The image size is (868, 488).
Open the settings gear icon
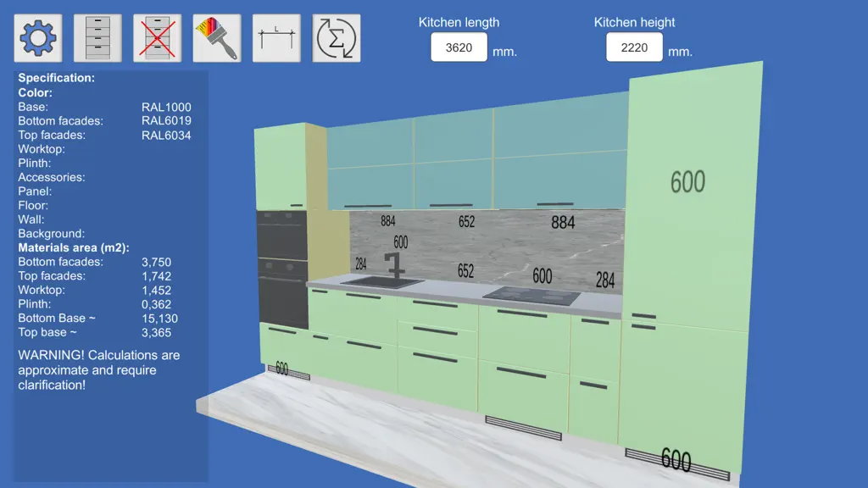37,38
